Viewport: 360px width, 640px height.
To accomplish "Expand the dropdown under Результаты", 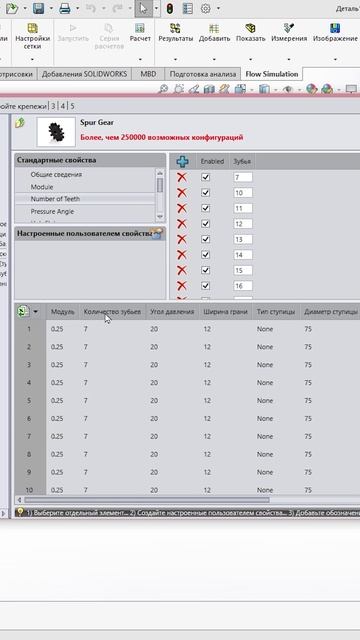I will click(x=176, y=59).
